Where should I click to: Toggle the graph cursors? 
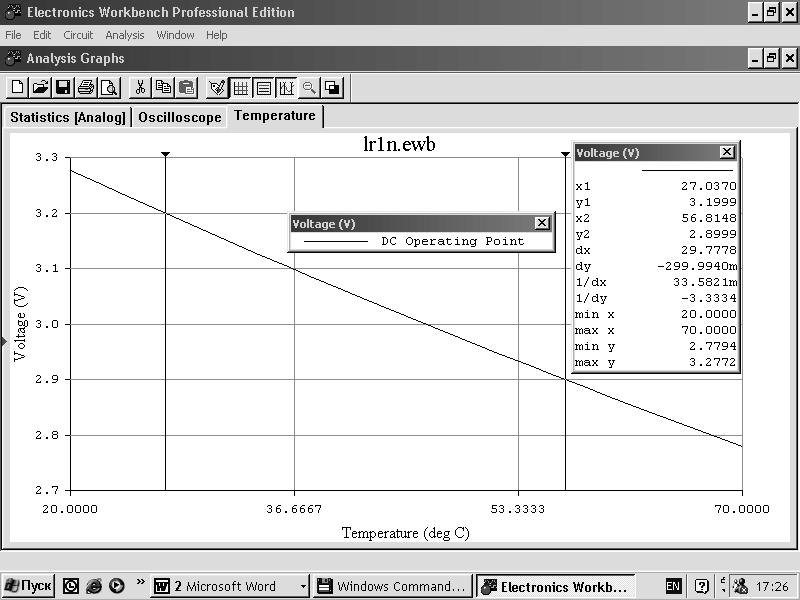pyautogui.click(x=286, y=88)
